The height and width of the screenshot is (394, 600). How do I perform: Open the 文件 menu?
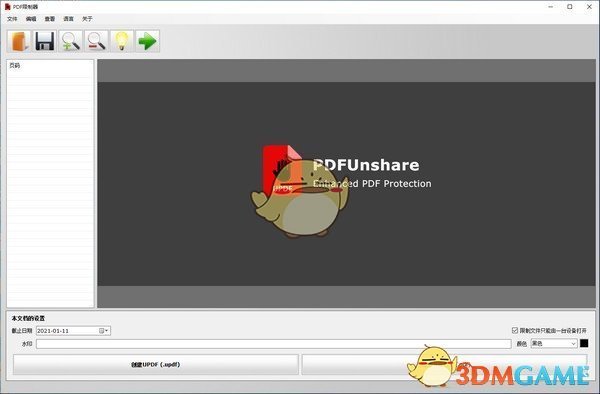click(x=12, y=19)
